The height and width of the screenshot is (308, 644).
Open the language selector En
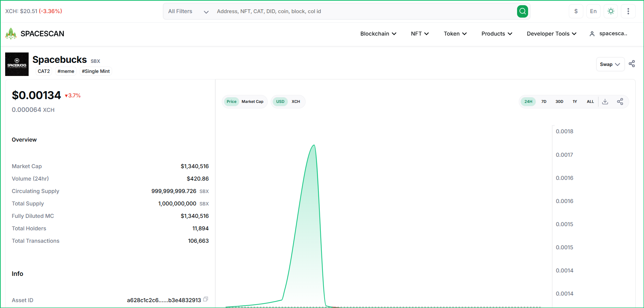(x=593, y=11)
